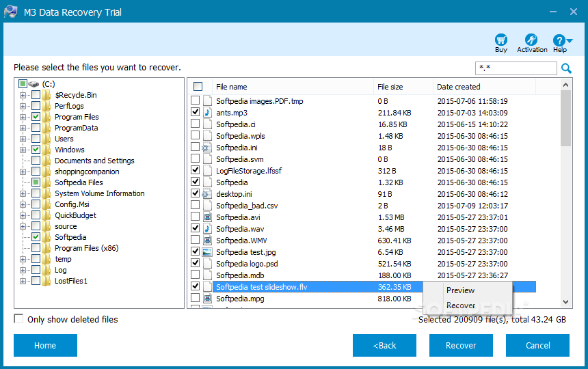The height and width of the screenshot is (369, 588).
Task: Click the C: drive icon
Action: 34,84
